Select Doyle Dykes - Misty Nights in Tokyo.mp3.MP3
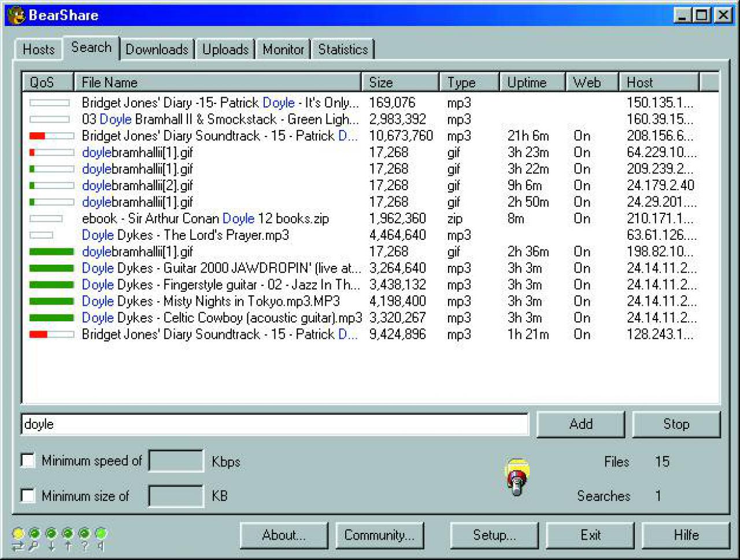Image resolution: width=740 pixels, height=560 pixels. (x=210, y=301)
